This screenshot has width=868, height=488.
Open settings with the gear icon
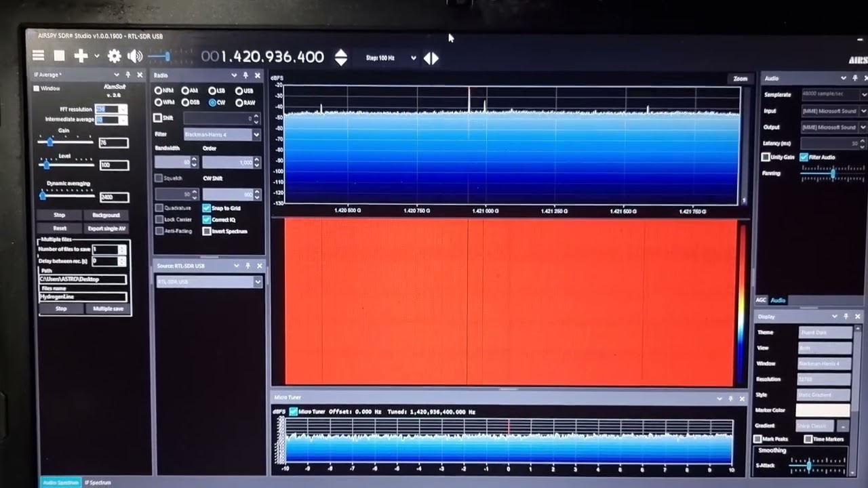pyautogui.click(x=114, y=56)
